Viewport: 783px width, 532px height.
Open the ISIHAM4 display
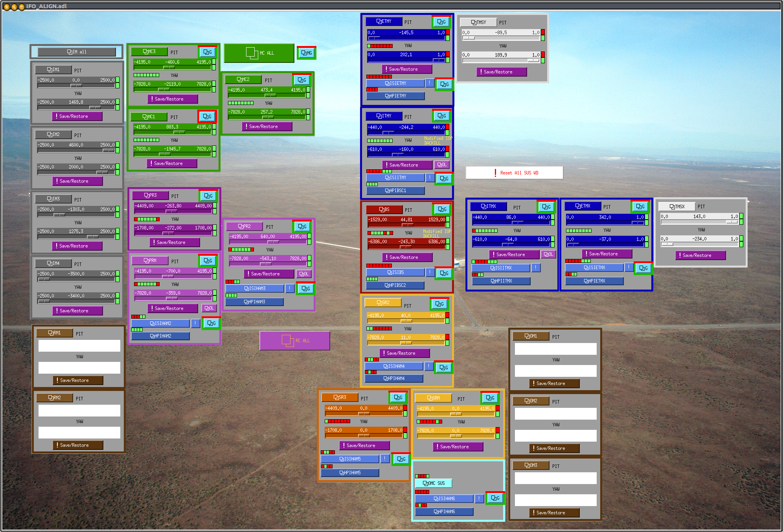394,366
